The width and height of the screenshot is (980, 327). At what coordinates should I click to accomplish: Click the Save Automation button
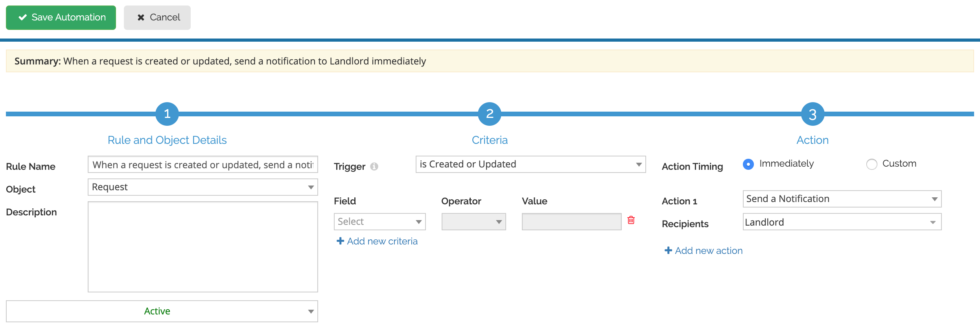(x=61, y=17)
